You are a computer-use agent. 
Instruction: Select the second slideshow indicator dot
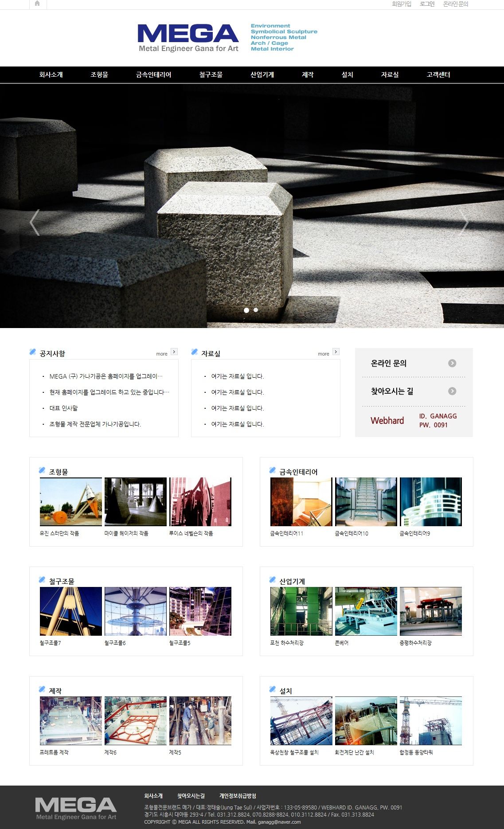click(256, 310)
